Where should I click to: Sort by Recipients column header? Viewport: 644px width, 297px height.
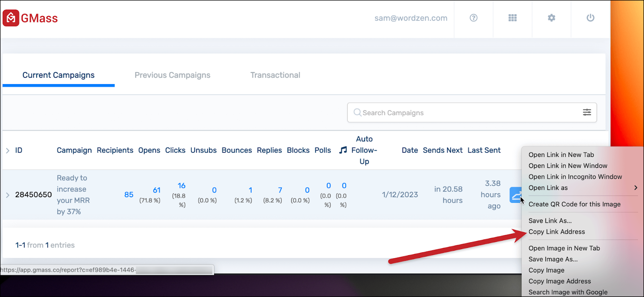coord(115,150)
